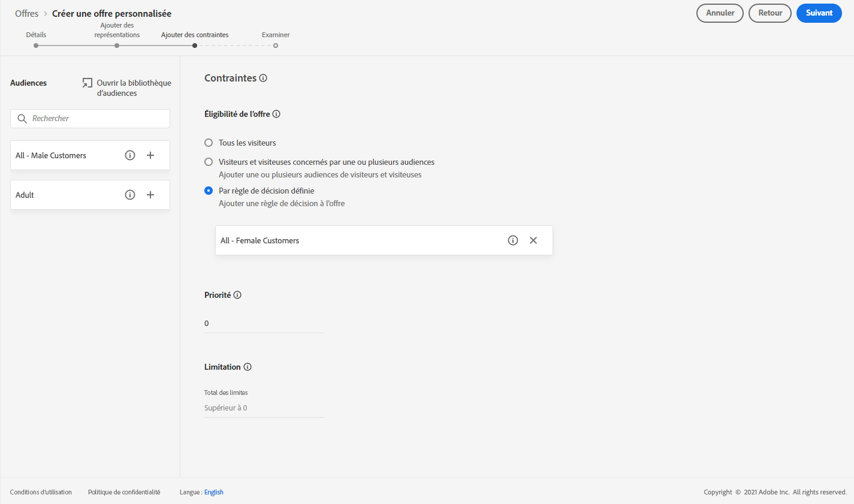Add the Adult audience with plus icon
Viewport: 854px width, 504px height.
tap(150, 195)
